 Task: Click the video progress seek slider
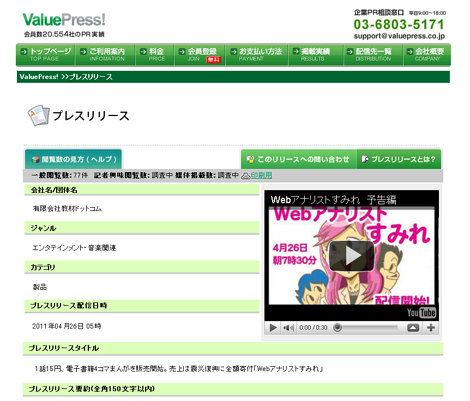[x=366, y=328]
